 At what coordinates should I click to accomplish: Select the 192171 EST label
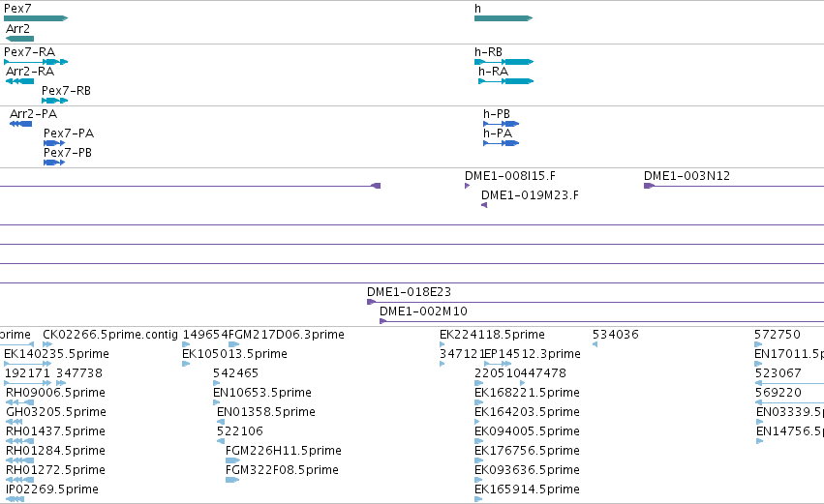[x=27, y=373]
